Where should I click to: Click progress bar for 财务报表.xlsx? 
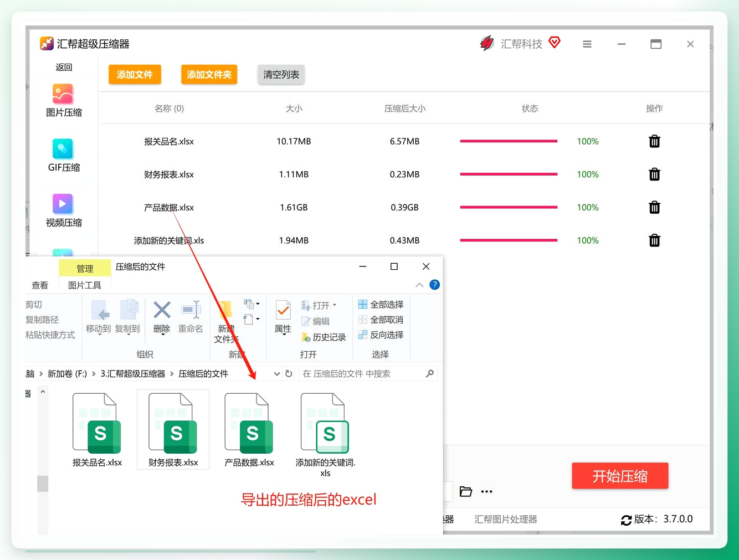point(509,174)
